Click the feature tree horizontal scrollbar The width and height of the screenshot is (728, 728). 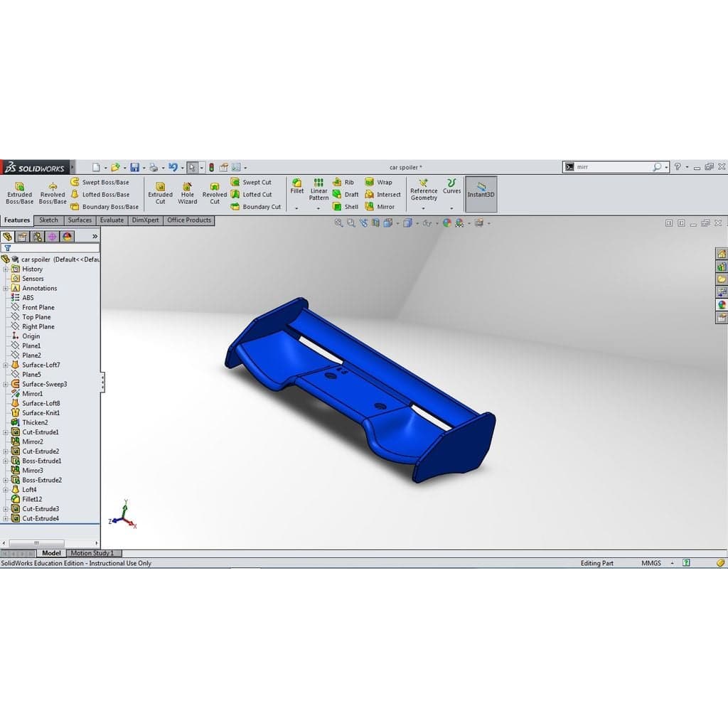pos(37,542)
